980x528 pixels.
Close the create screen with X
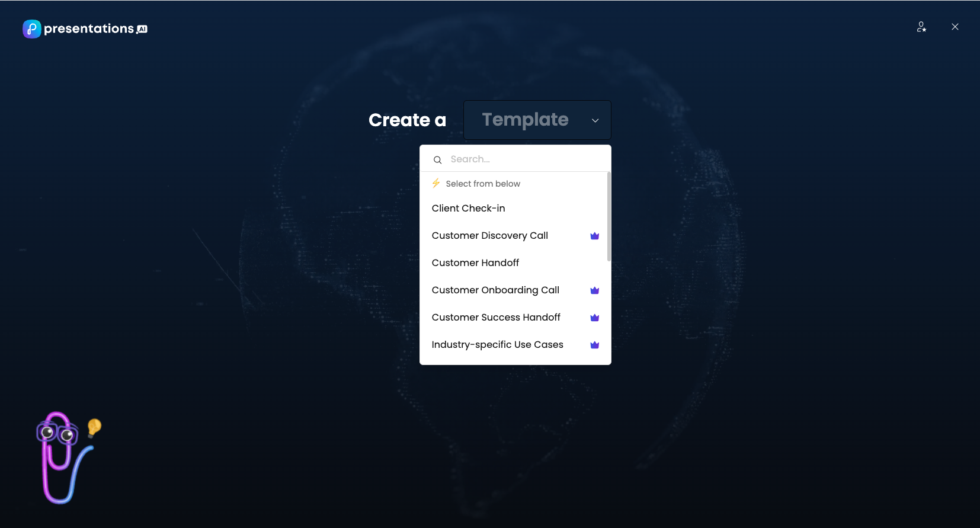pos(955,27)
